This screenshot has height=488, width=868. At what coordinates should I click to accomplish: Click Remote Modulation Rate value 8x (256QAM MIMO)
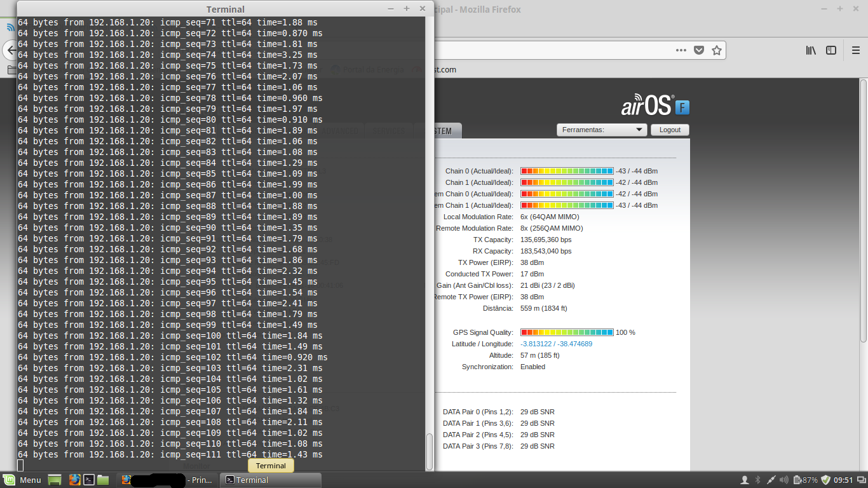point(552,228)
